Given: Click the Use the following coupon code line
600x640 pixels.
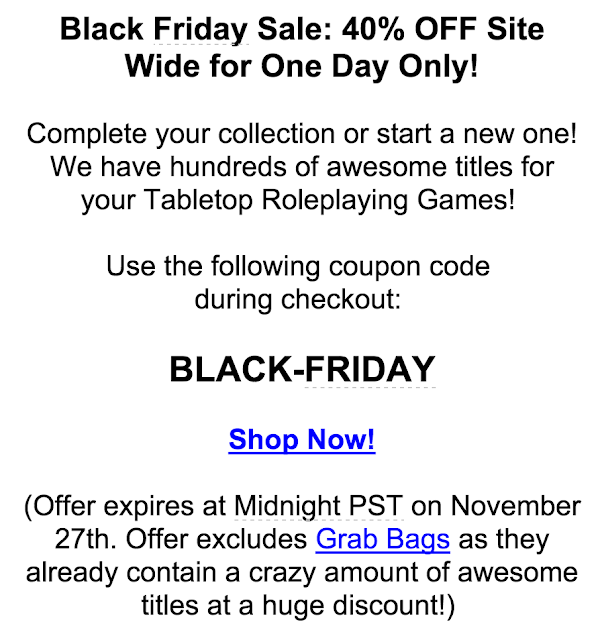Looking at the screenshot, I should point(298,267).
